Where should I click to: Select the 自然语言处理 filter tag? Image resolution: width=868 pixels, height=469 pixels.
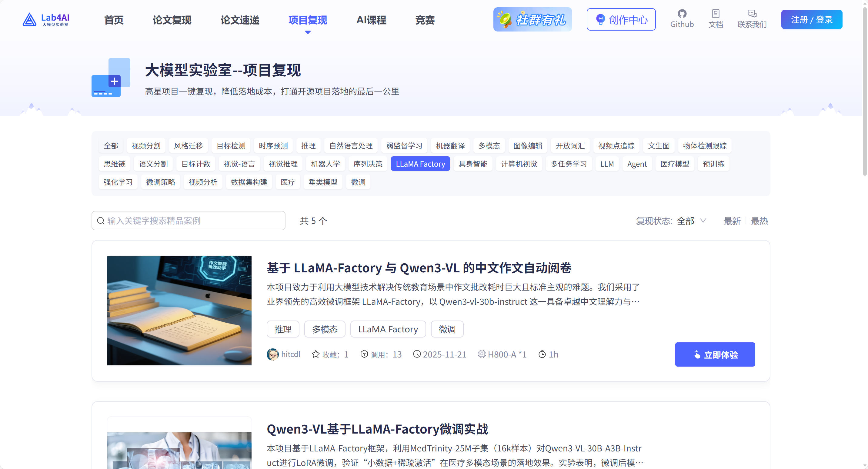(x=351, y=145)
